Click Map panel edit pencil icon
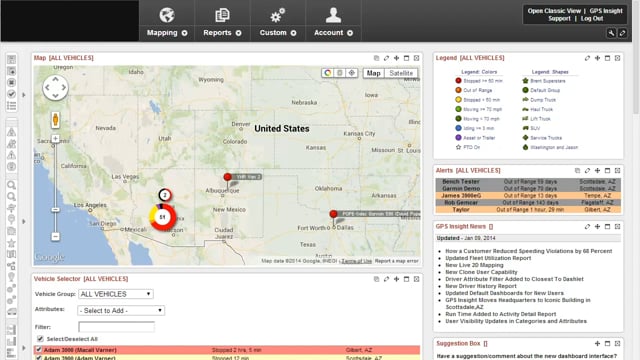The width and height of the screenshot is (640, 360). pos(386,58)
